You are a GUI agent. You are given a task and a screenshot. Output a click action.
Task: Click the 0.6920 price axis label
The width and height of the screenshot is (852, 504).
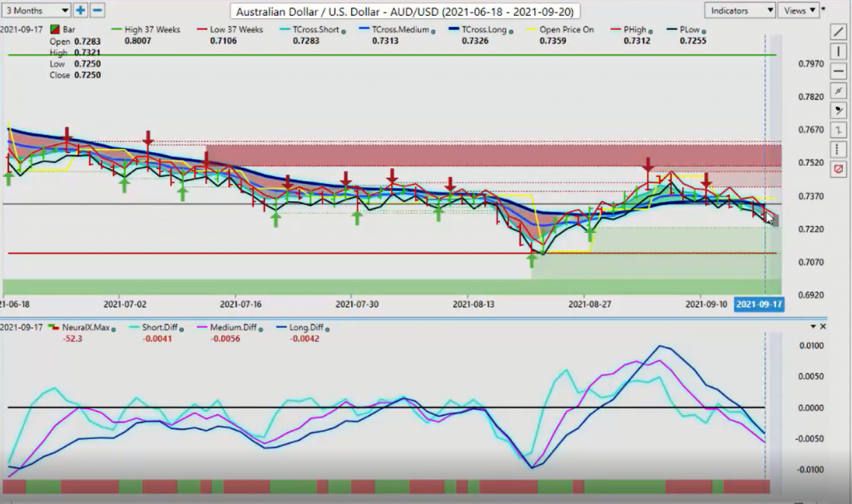pos(810,295)
